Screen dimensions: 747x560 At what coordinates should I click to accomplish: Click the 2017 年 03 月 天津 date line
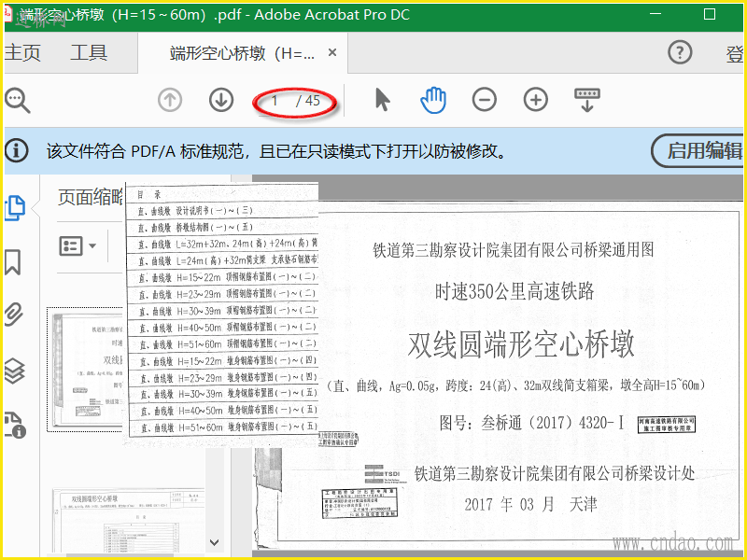[530, 504]
